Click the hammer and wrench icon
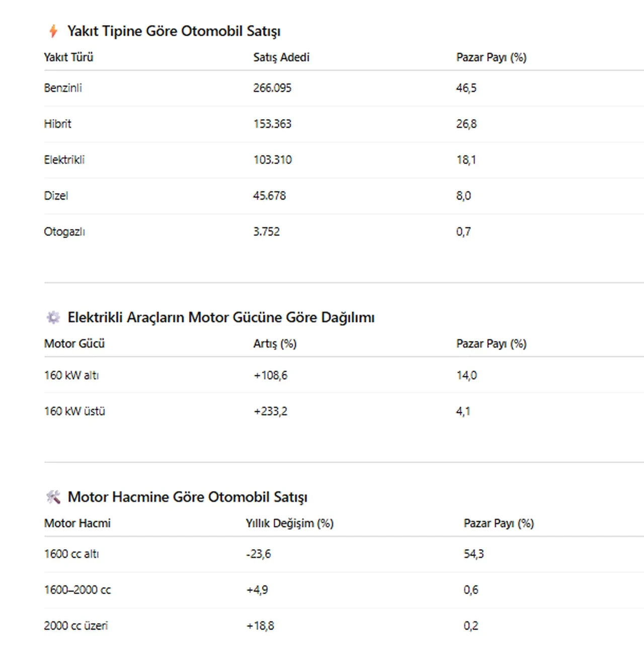 (53, 497)
